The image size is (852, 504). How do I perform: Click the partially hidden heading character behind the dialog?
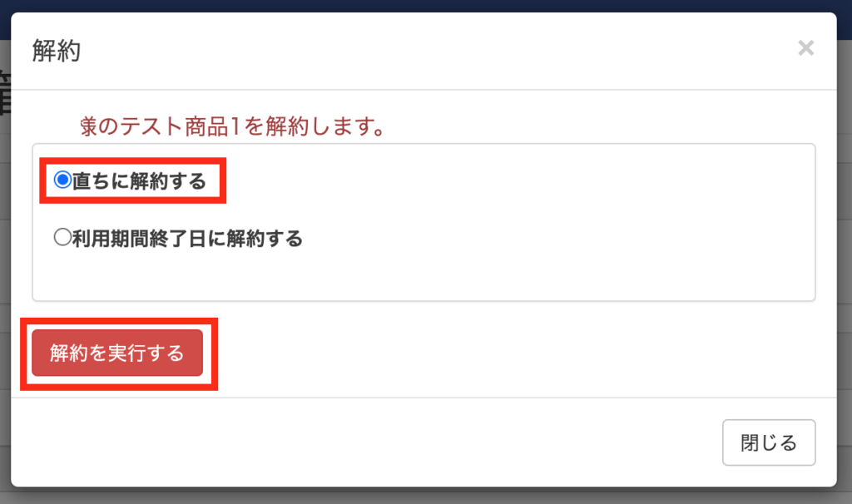point(5,93)
